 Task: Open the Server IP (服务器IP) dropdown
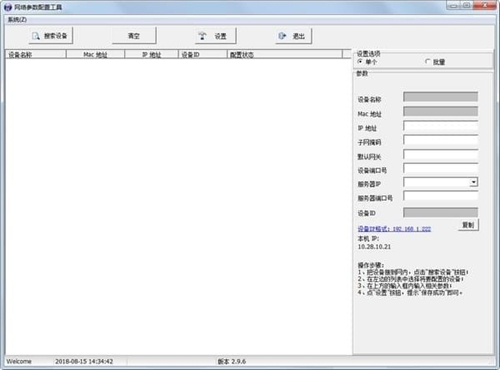click(474, 182)
